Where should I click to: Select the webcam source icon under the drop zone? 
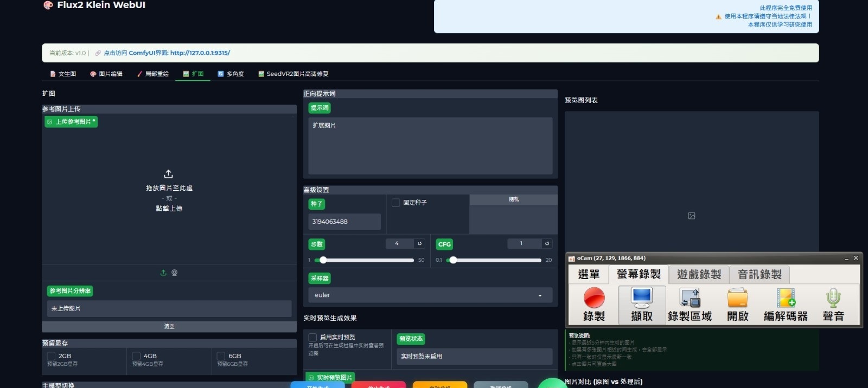click(x=175, y=273)
